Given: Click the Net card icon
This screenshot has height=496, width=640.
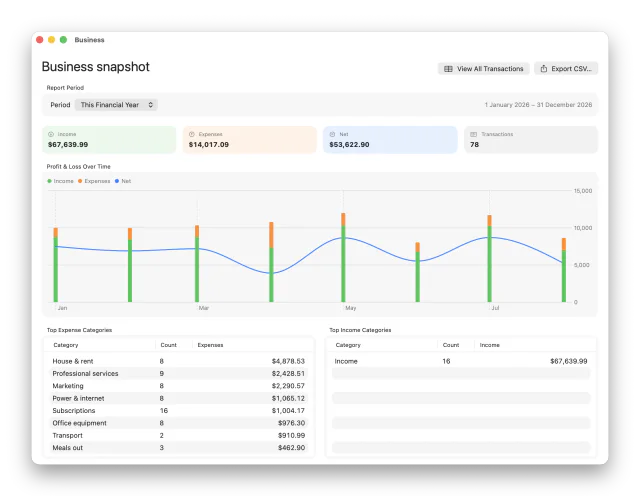Looking at the screenshot, I should 332,134.
